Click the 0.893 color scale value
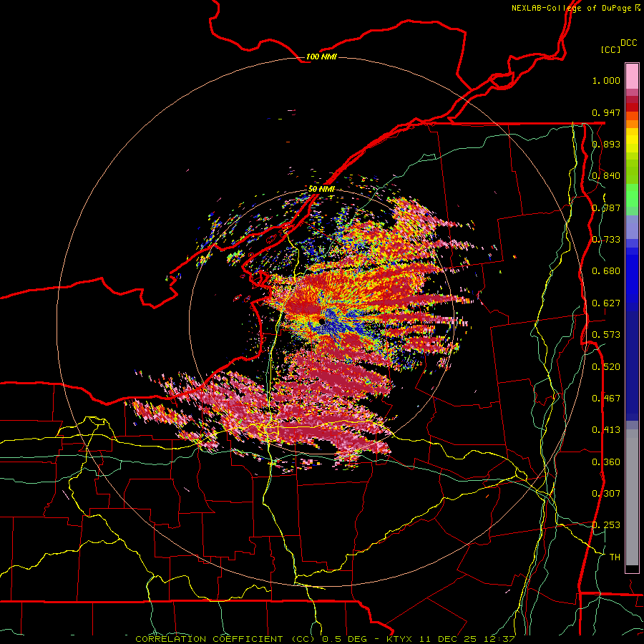This screenshot has width=644, height=644. coord(606,144)
